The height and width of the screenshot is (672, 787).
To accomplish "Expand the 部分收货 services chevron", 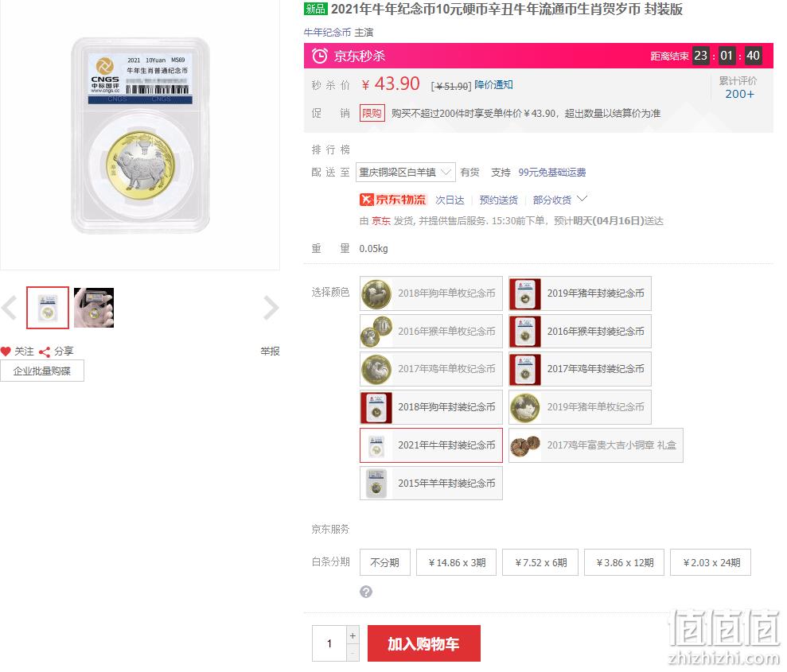I will tap(582, 199).
